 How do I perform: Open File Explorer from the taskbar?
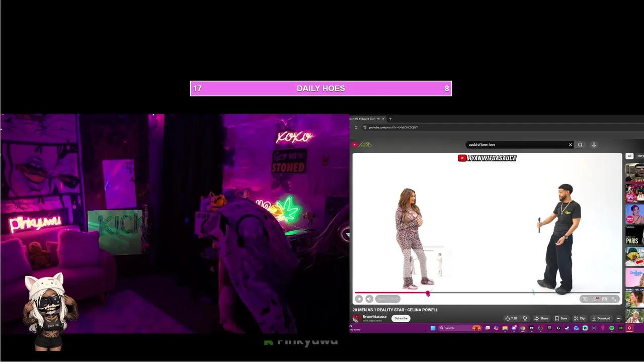tap(505, 328)
